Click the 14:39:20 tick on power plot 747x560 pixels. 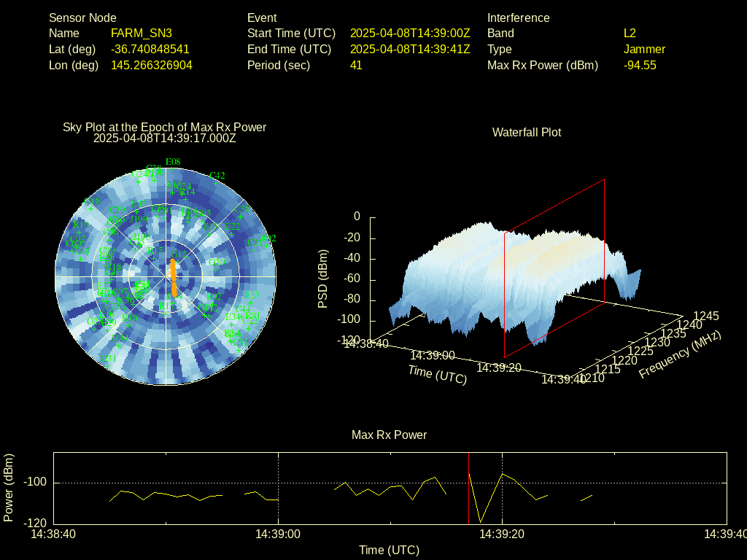tap(503, 534)
